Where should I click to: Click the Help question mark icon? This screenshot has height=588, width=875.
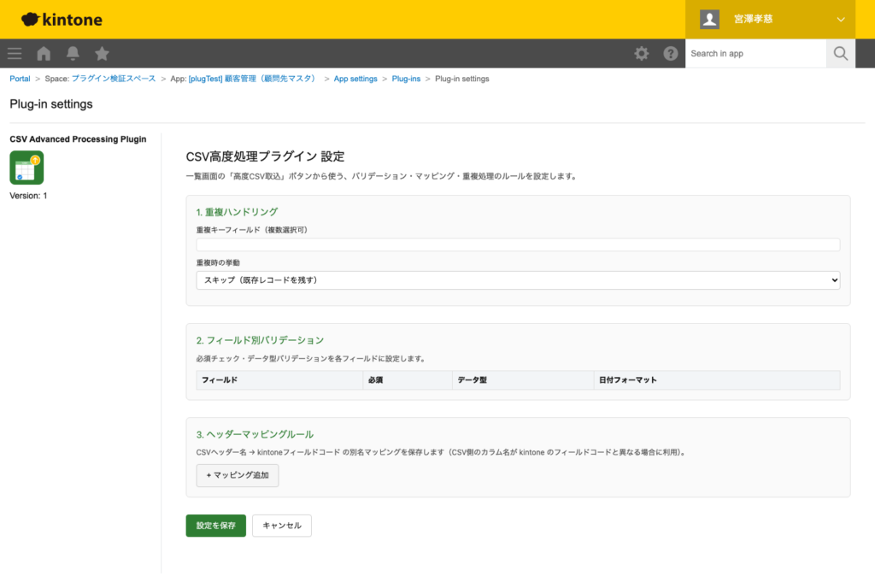point(671,53)
